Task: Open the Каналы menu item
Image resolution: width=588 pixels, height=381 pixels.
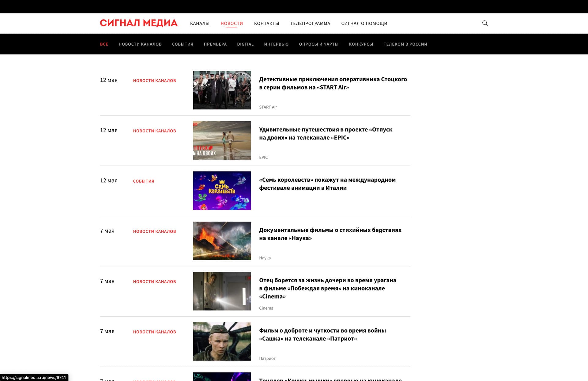Action: point(200,23)
